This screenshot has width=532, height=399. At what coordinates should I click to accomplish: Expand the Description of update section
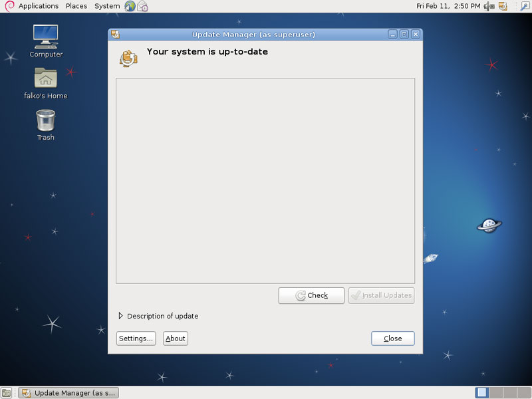tap(121, 316)
